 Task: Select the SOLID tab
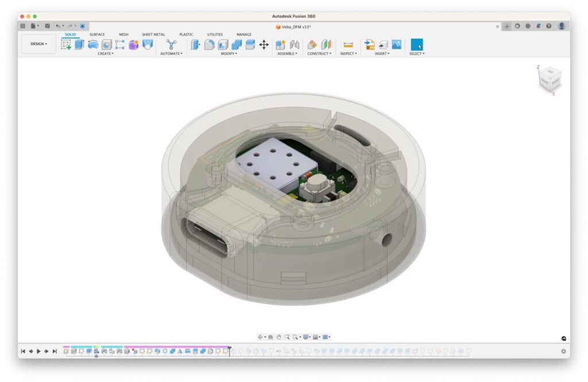click(70, 34)
